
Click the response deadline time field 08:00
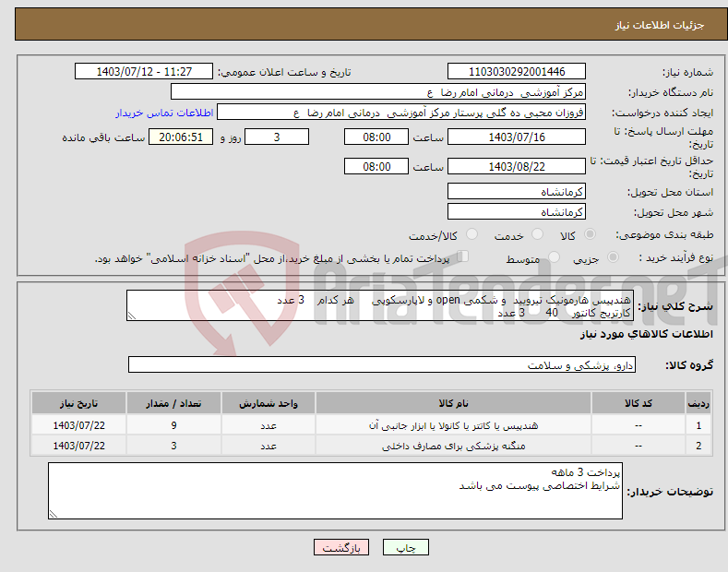pos(376,137)
